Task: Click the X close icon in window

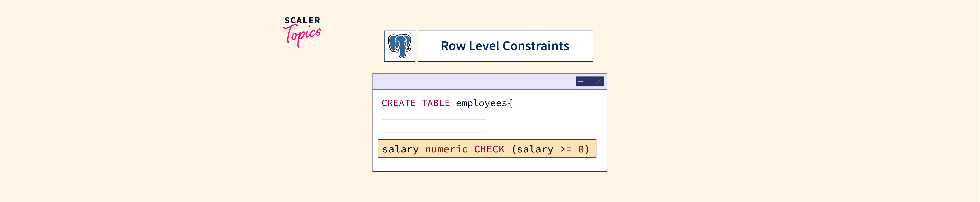Action: [x=599, y=82]
